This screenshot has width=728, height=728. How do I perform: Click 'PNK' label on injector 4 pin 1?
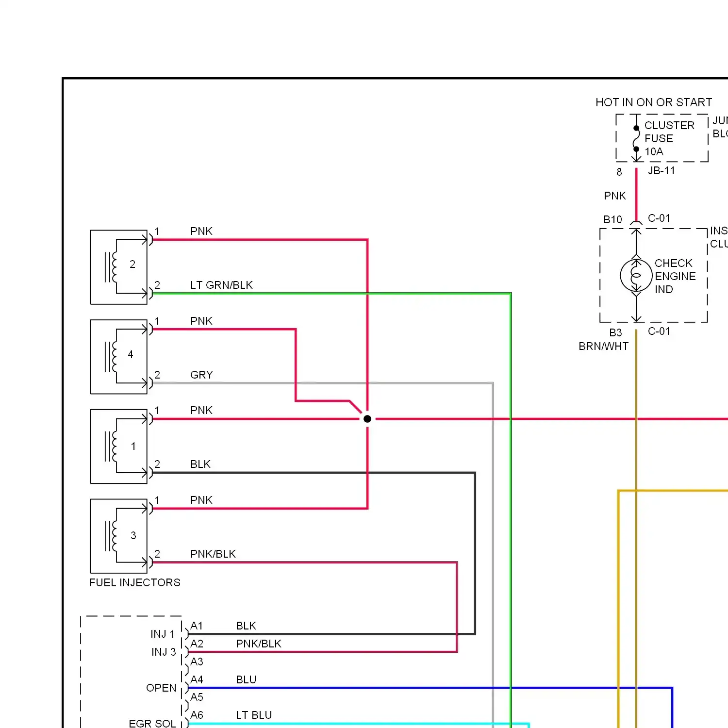(x=201, y=321)
